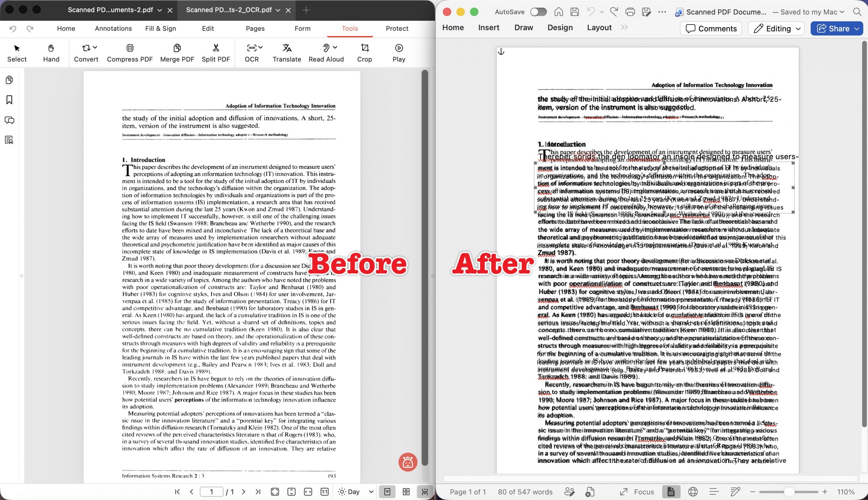Screen dimensions: 868x500
Task: Open the Comments button in Word
Action: [x=711, y=28]
